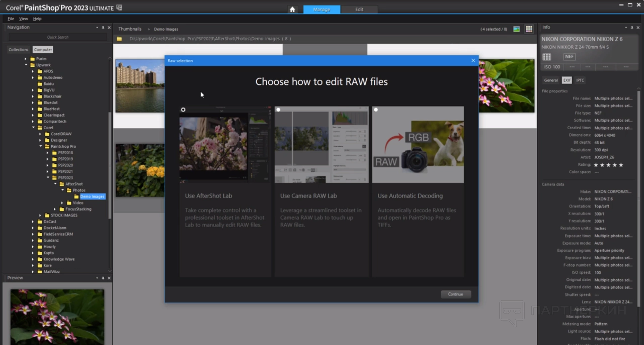Screen dimensions: 644x345
Task: Pin the Preview panel with auto-hide icon
Action: 103,278
